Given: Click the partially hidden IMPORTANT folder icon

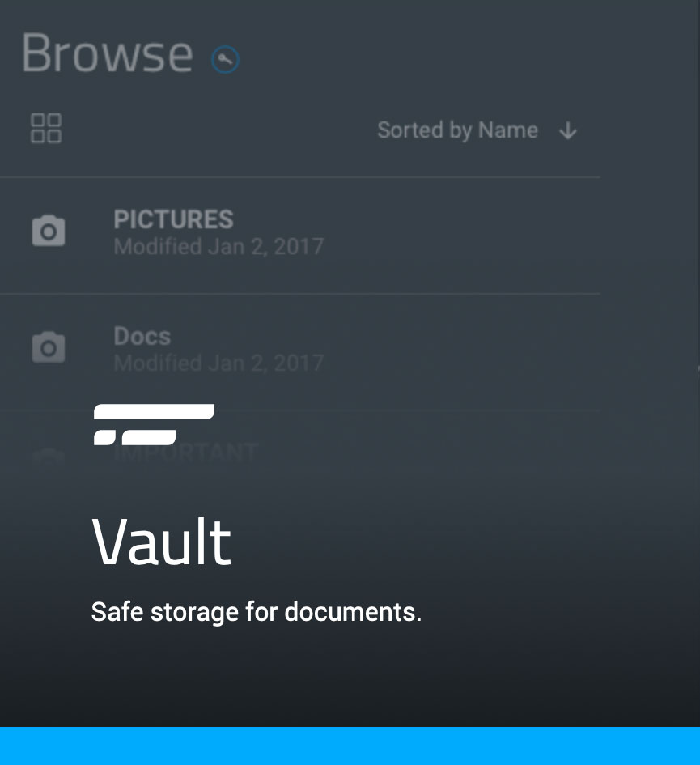Looking at the screenshot, I should 49,457.
